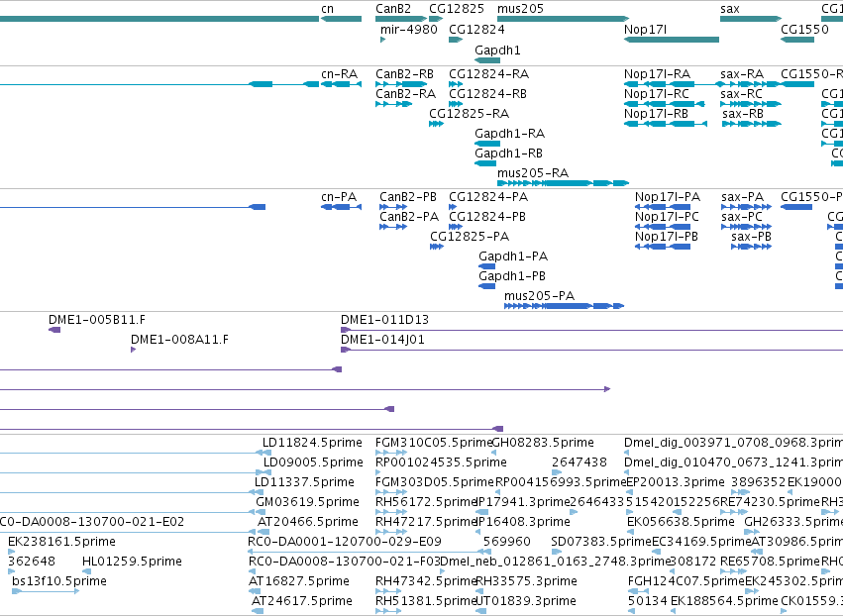Image resolution: width=843 pixels, height=616 pixels.
Task: Select the CanB2-RA transcript label
Action: (405, 93)
